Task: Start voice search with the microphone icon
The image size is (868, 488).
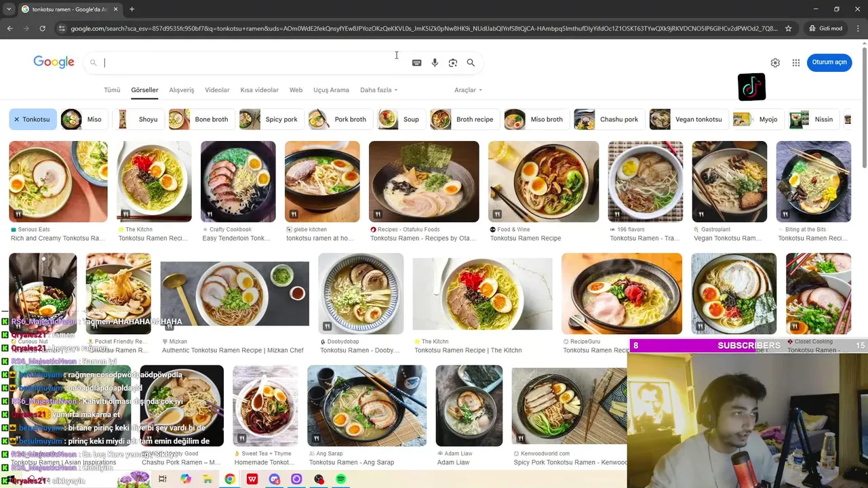Action: pyautogui.click(x=435, y=62)
